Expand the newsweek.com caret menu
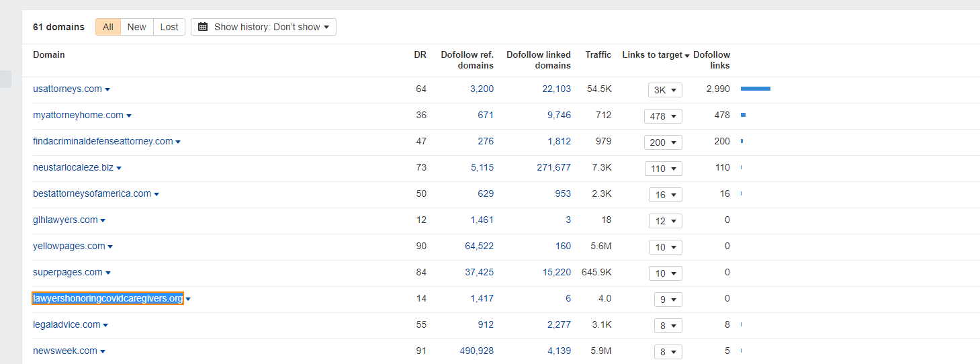This screenshot has width=980, height=364. pyautogui.click(x=103, y=351)
